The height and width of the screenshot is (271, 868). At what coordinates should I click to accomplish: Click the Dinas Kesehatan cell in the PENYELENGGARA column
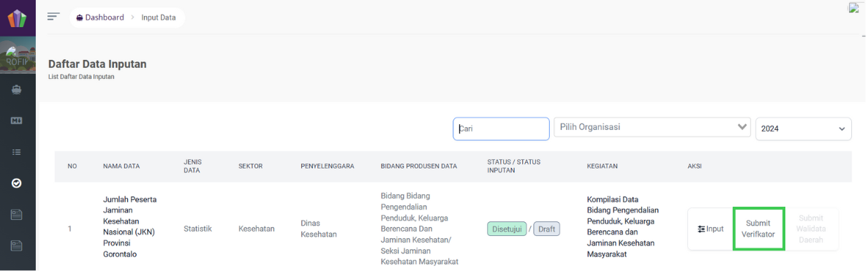click(319, 229)
